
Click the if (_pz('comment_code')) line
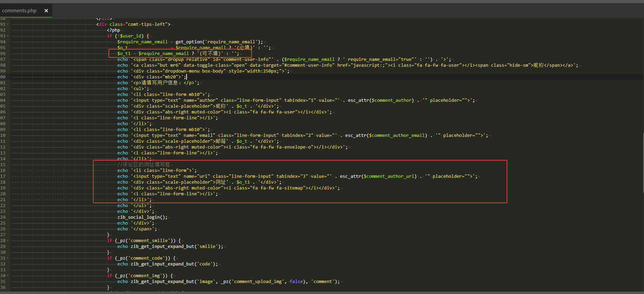pos(141,258)
